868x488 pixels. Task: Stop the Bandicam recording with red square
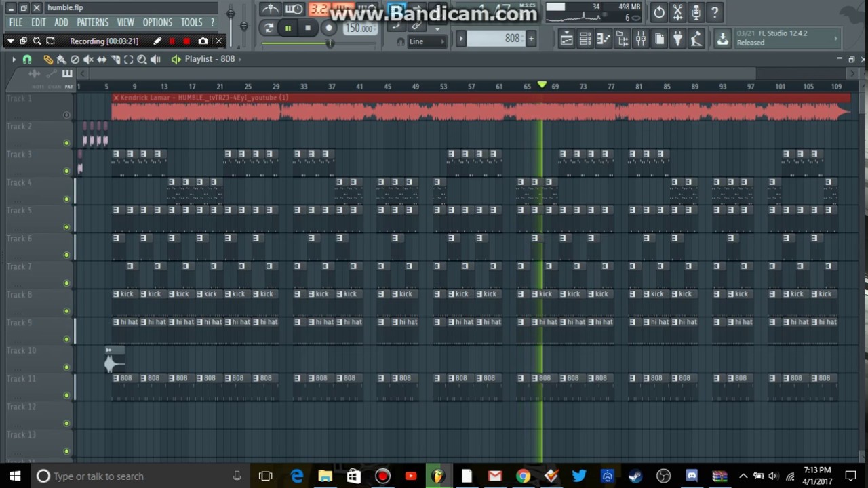[186, 41]
